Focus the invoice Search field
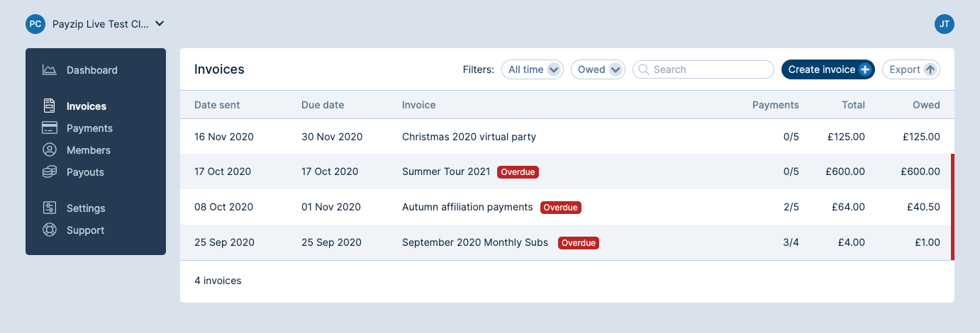The image size is (980, 333). tap(709, 69)
